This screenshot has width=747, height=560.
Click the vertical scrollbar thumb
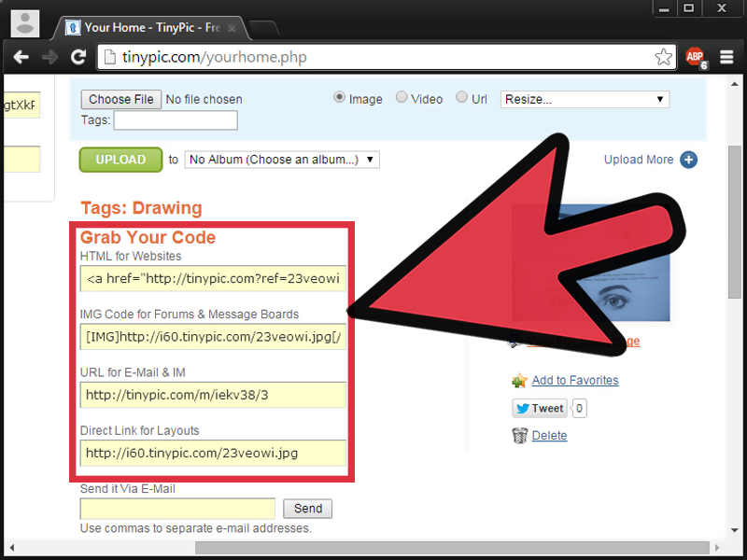point(734,222)
